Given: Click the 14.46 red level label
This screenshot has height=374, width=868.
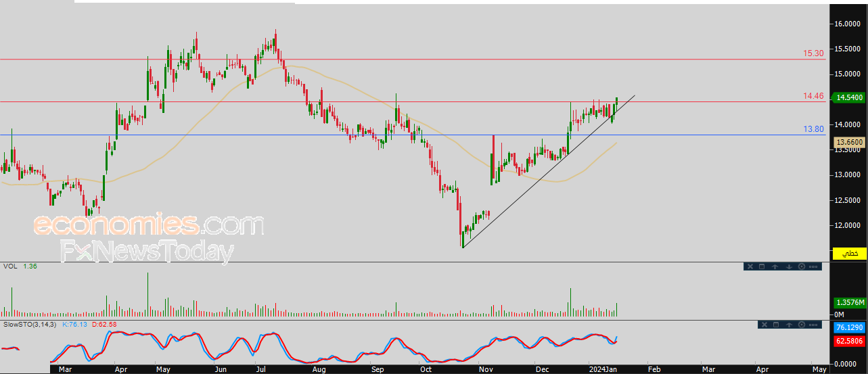Looking at the screenshot, I should tap(813, 96).
